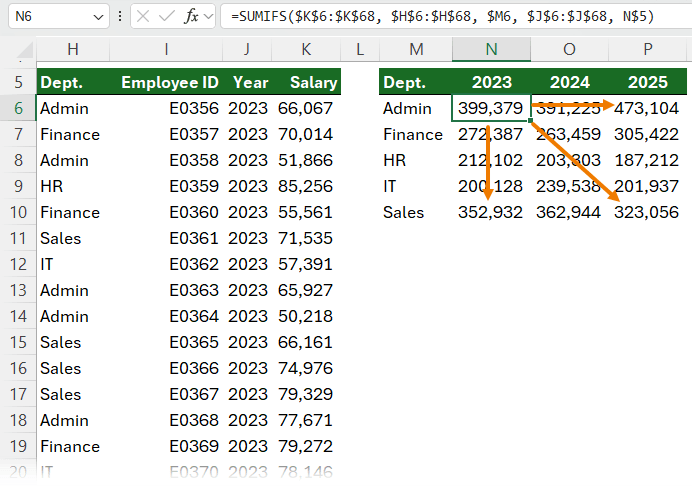
Task: Select employee ID cell E0369
Action: point(166,446)
